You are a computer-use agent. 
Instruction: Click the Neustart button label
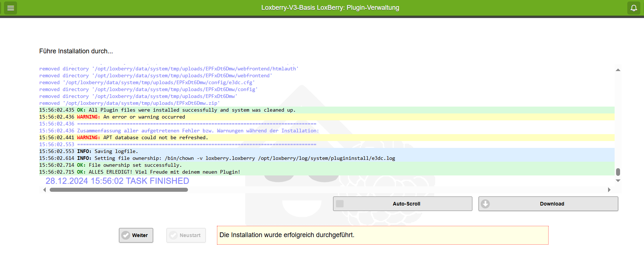click(x=190, y=235)
